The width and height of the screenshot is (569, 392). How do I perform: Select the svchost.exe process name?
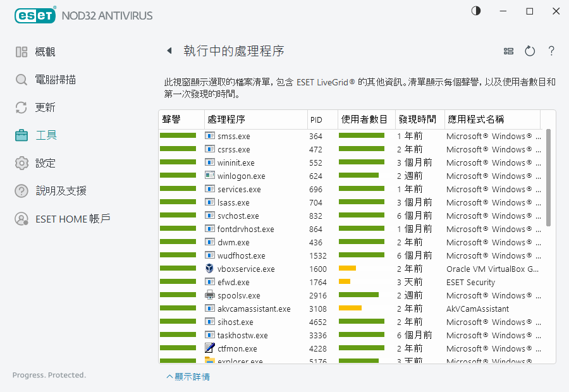click(238, 216)
